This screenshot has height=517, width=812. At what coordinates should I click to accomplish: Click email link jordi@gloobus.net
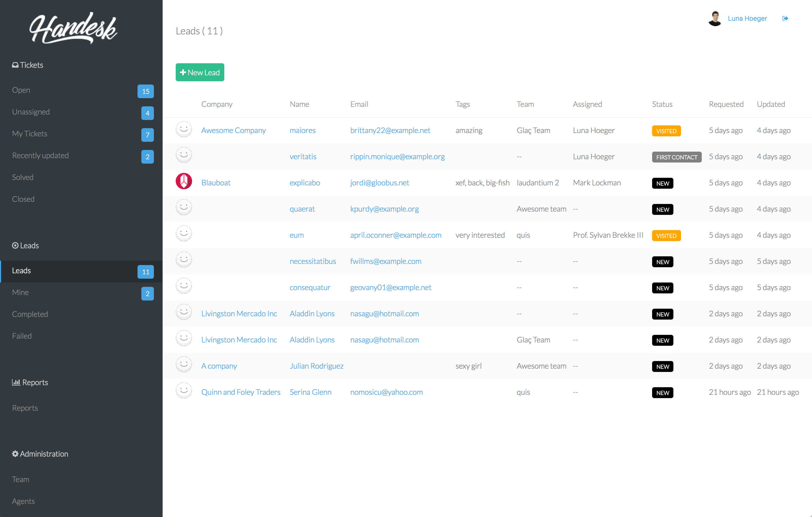(x=379, y=183)
